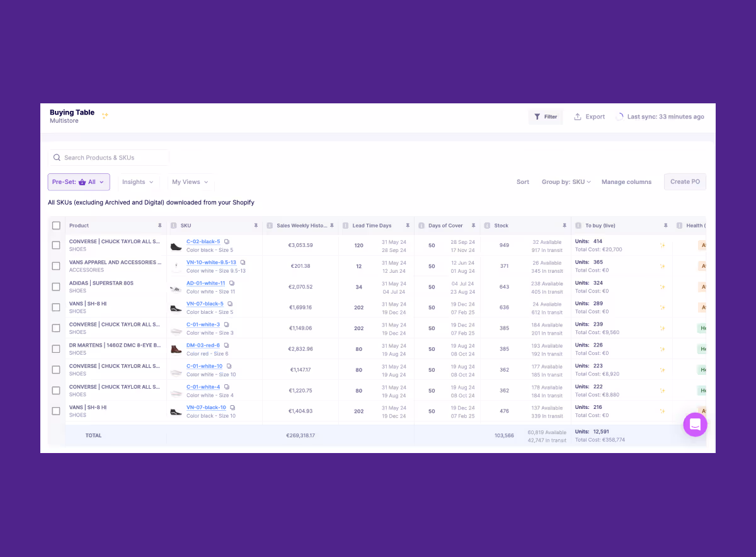
Task: Select the VN-10-white-9.5-13 row checkbox
Action: point(56,266)
